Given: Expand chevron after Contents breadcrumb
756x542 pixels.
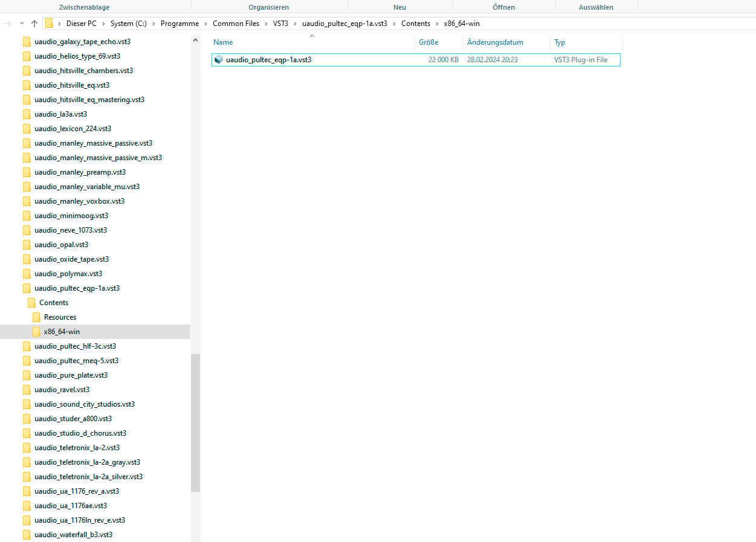Looking at the screenshot, I should 438,24.
